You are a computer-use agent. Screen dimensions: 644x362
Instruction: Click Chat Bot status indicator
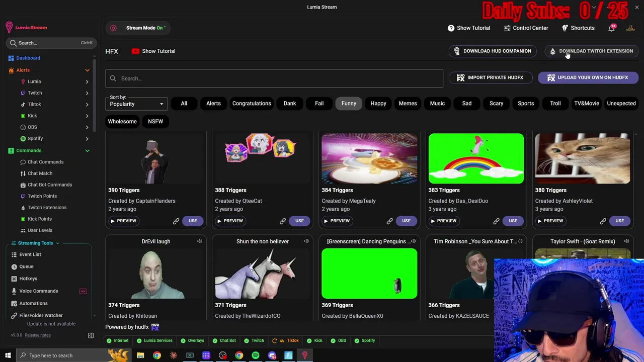(224, 340)
